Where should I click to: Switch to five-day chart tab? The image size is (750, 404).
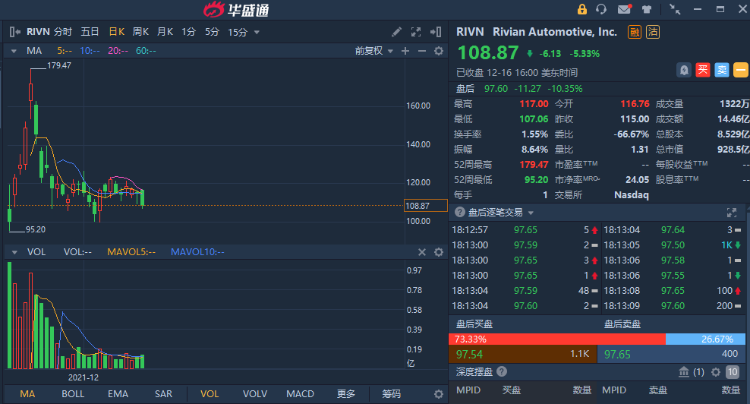coord(89,32)
